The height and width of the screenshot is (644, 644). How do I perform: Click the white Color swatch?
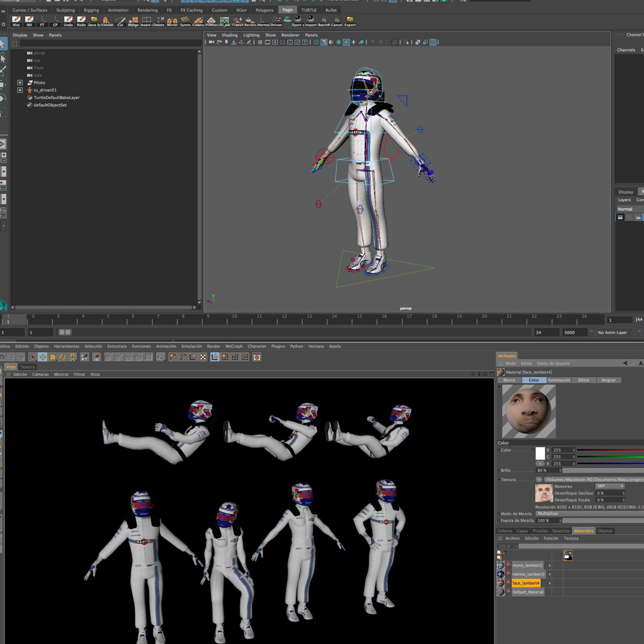coord(540,453)
